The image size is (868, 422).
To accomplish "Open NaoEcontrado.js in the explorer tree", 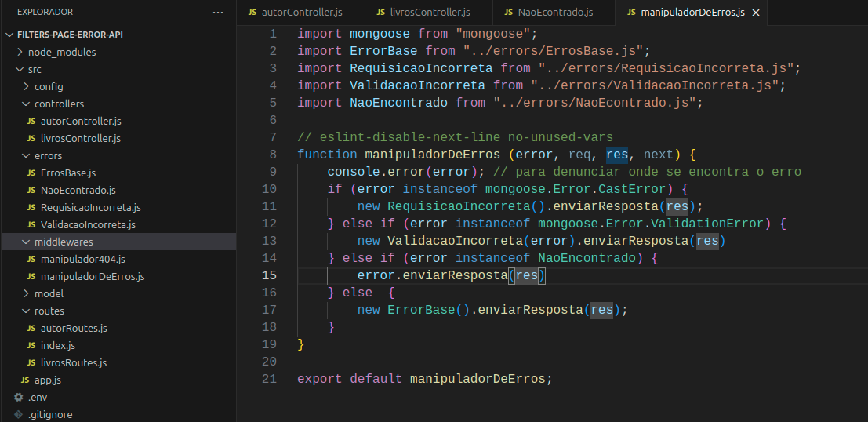I will [x=78, y=190].
